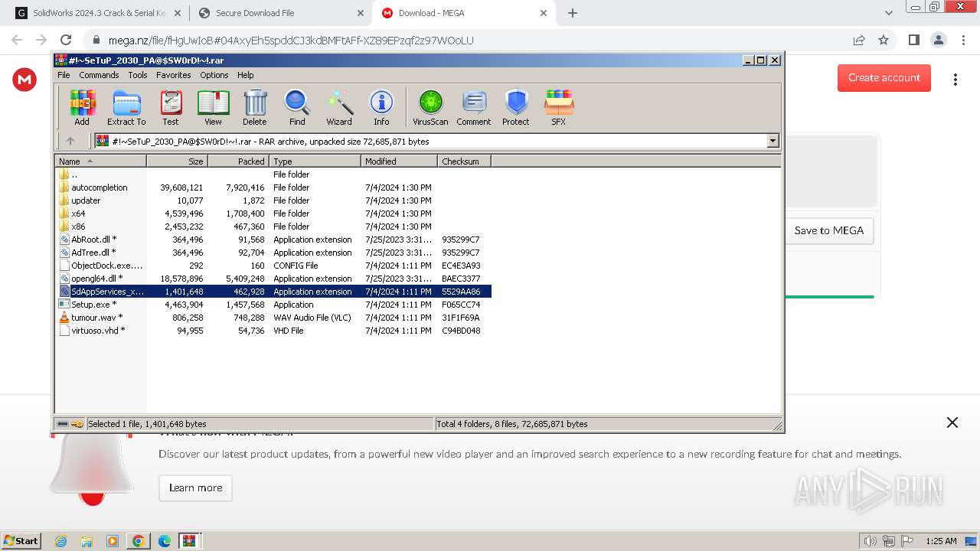Go up one folder arrow icon
This screenshot has width=980, height=551.
[x=70, y=141]
